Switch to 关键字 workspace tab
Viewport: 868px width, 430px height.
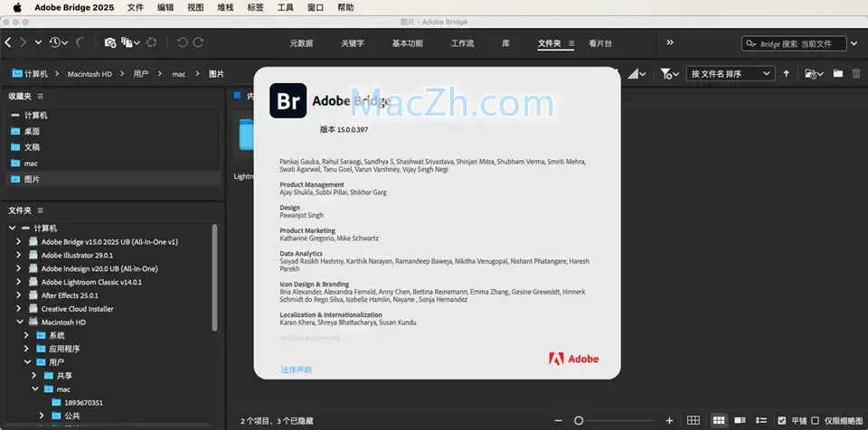point(353,43)
